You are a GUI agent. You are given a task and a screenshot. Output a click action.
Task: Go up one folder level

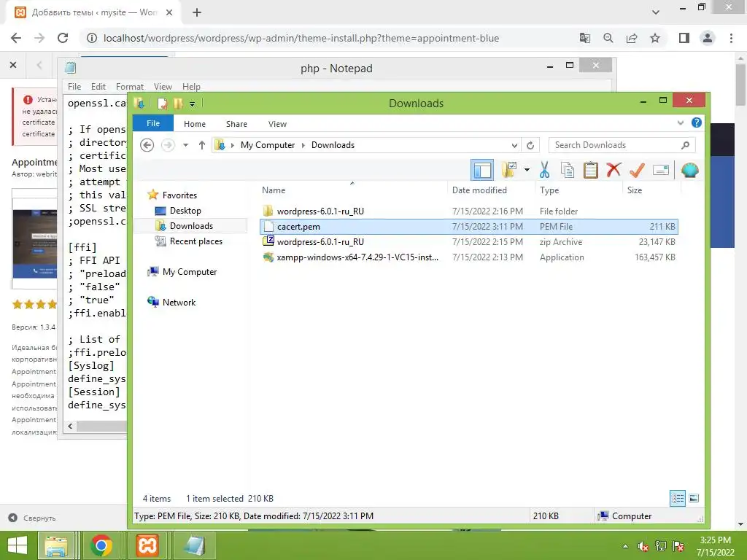201,145
